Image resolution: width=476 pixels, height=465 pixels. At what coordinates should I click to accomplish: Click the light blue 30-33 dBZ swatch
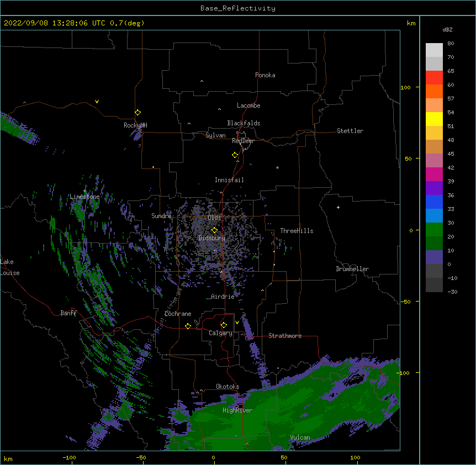tap(434, 216)
